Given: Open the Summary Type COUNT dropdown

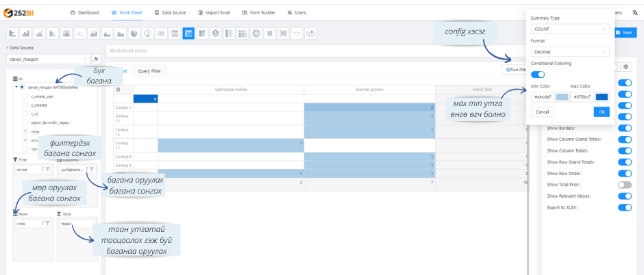Looking at the screenshot, I should 570,29.
